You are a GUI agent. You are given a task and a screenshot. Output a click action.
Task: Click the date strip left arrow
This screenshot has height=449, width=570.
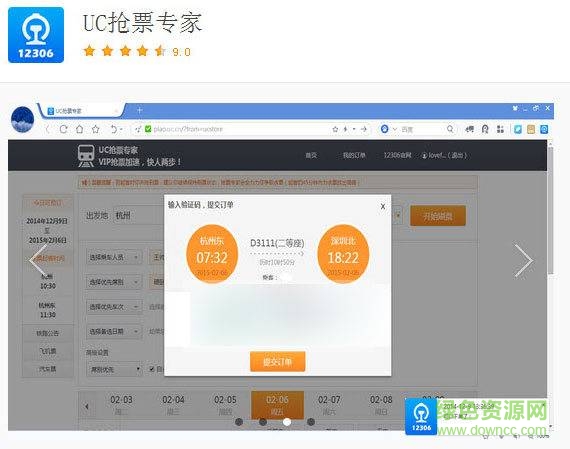(x=87, y=406)
